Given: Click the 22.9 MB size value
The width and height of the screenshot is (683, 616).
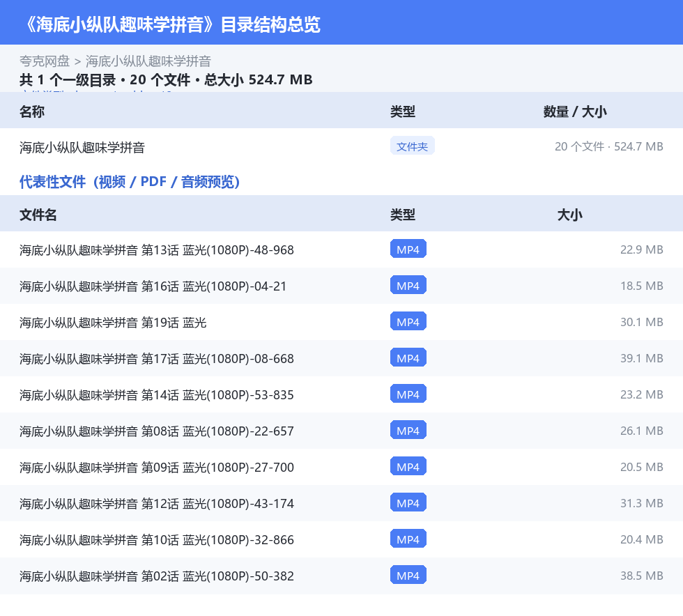Looking at the screenshot, I should (642, 249).
